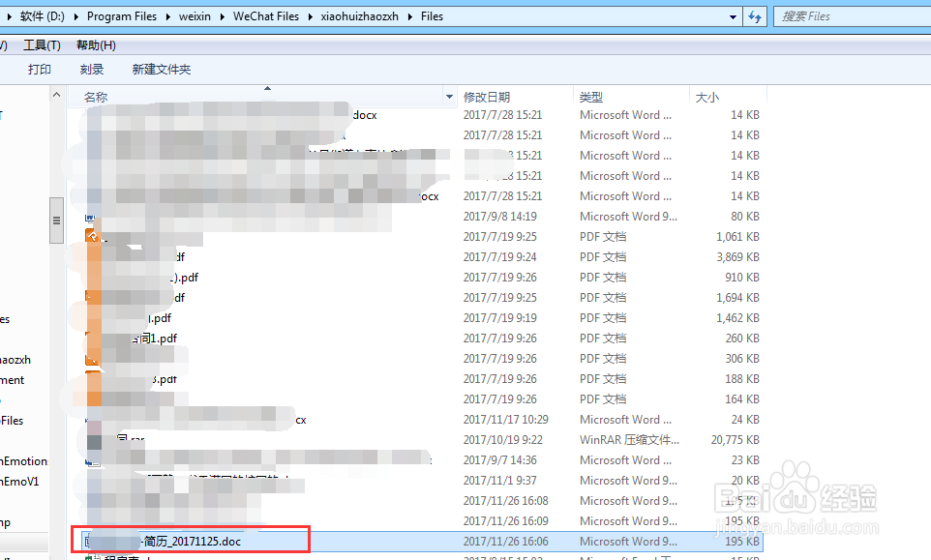Open the 名称 column filter dropdown
Screen dimensions: 931x560
(449, 97)
